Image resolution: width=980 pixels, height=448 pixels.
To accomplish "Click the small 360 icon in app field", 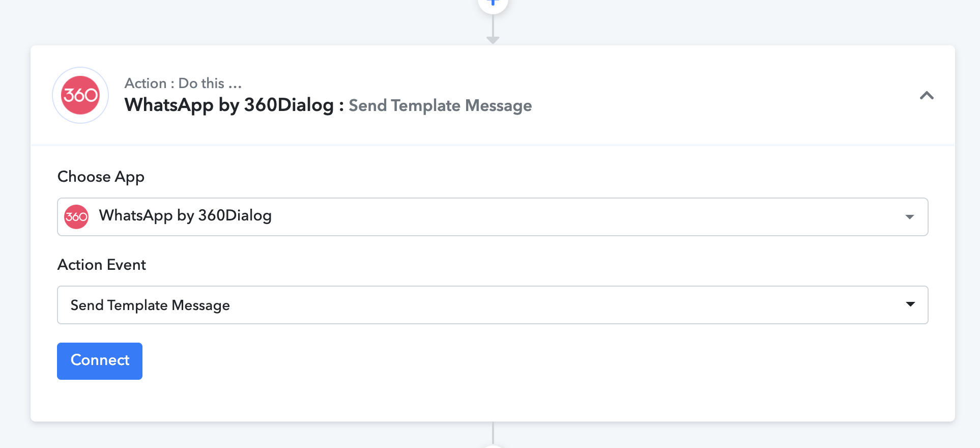I will coord(76,217).
